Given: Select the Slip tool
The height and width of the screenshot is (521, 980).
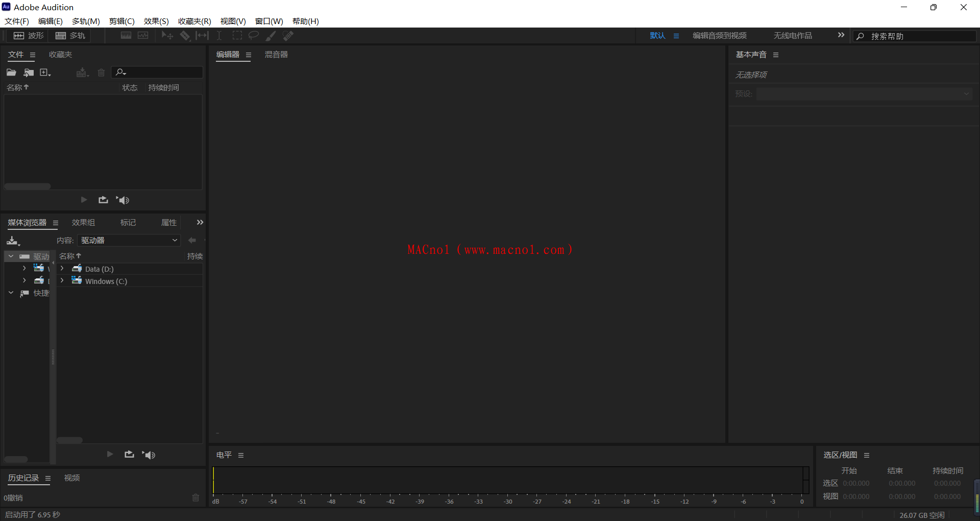Looking at the screenshot, I should coord(202,35).
